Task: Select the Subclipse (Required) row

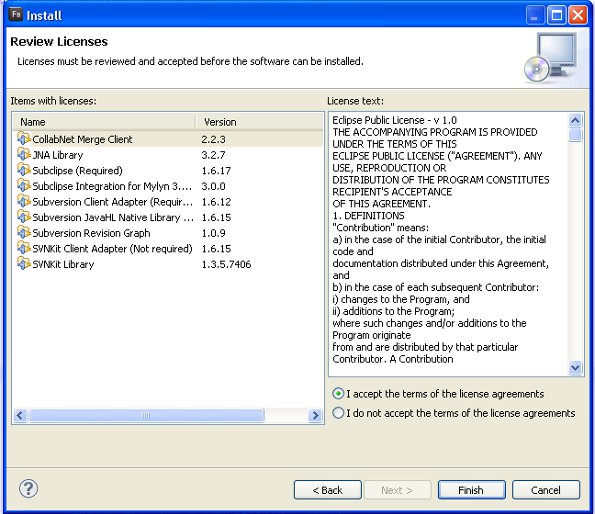Action: [168, 170]
